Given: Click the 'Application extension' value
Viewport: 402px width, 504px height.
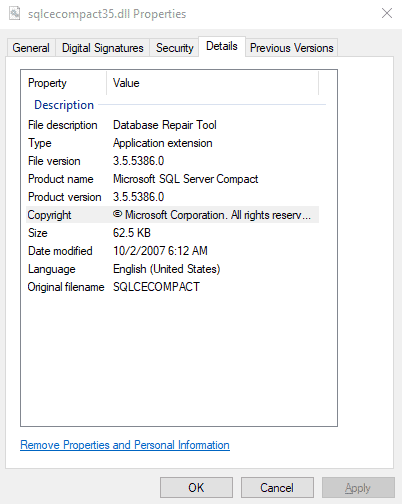Looking at the screenshot, I should point(163,143).
